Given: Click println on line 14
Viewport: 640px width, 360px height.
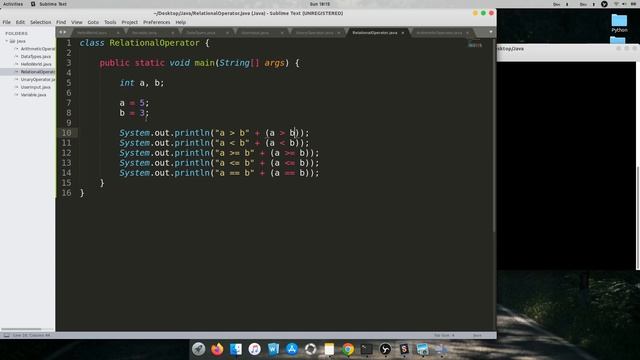Looking at the screenshot, I should point(192,173).
